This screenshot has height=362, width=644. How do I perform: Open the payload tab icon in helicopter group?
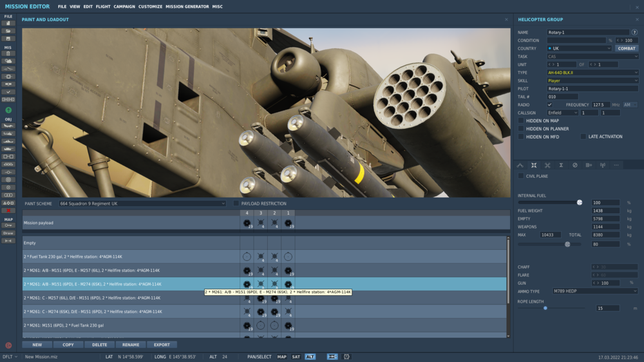pos(534,165)
